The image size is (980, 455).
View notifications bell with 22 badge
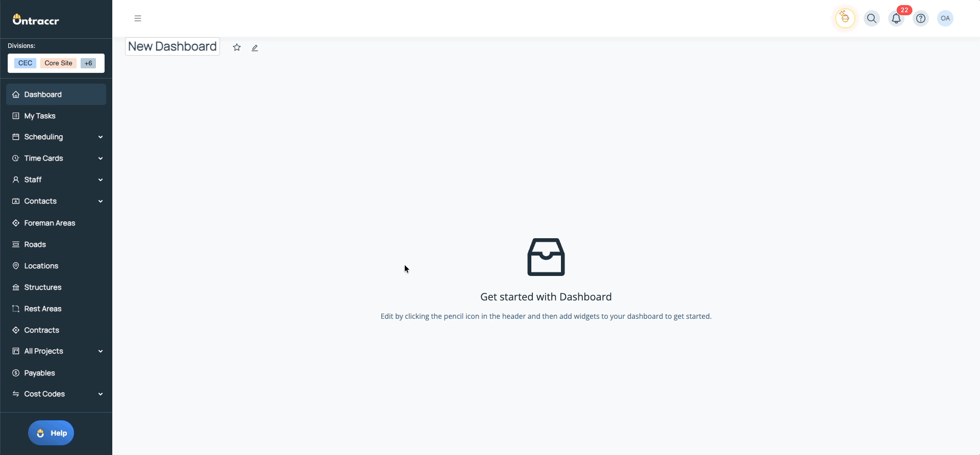tap(896, 18)
